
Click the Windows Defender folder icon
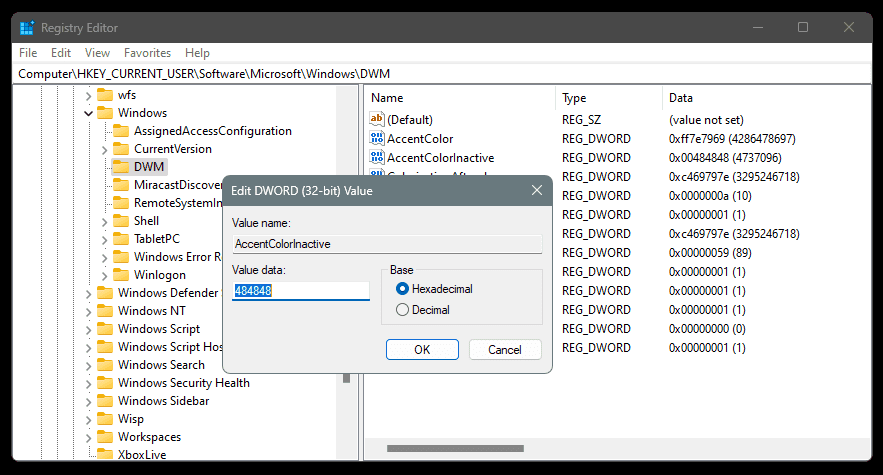point(105,293)
